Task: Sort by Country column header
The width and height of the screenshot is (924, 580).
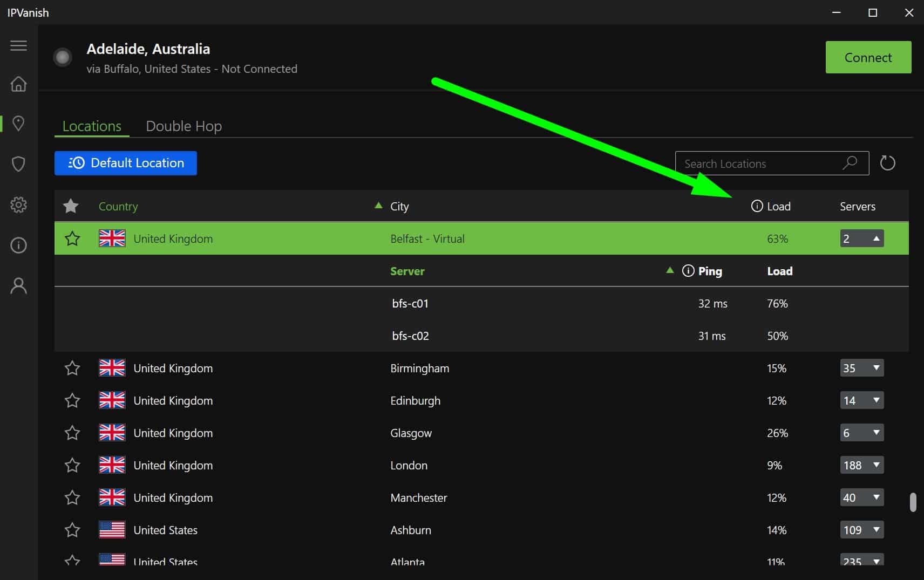Action: (118, 206)
